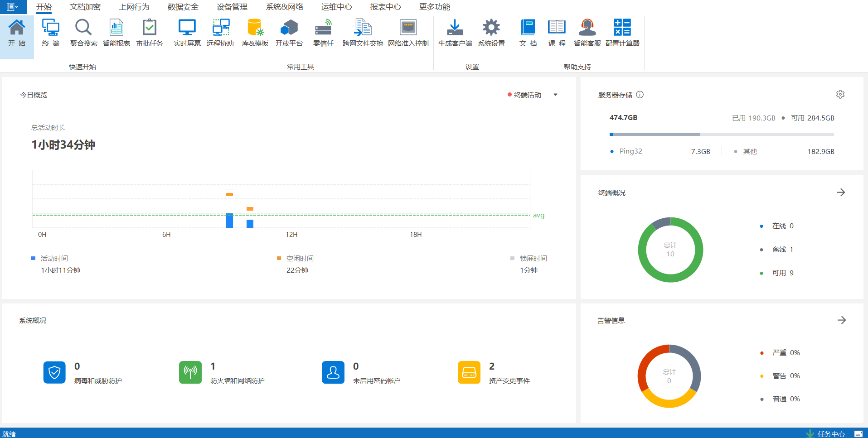Open 聚合搜索 aggregated search
The width and height of the screenshot is (868, 438).
click(x=83, y=33)
